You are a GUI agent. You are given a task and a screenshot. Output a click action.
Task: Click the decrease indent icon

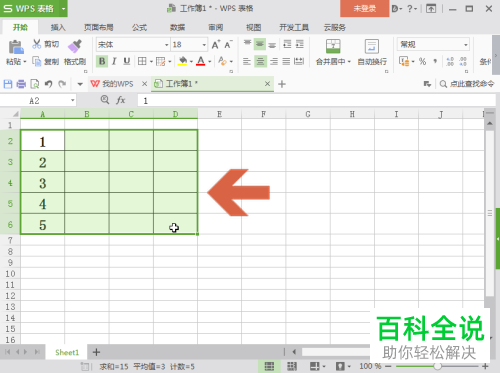click(x=287, y=44)
